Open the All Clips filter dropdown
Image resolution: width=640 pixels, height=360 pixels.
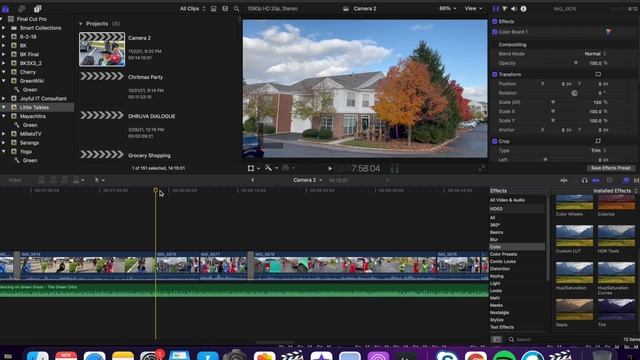pos(192,9)
